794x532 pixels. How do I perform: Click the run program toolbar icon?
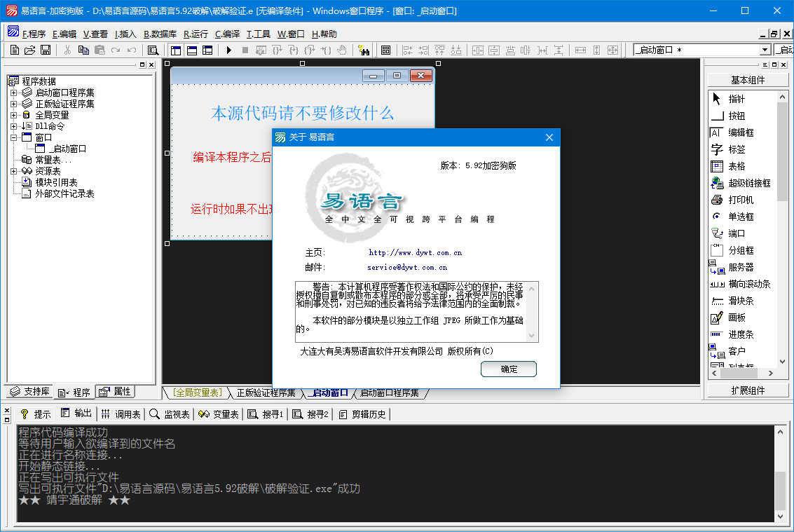click(x=228, y=50)
